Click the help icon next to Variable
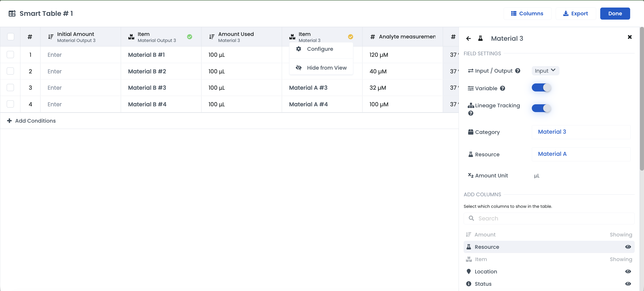 pos(502,88)
